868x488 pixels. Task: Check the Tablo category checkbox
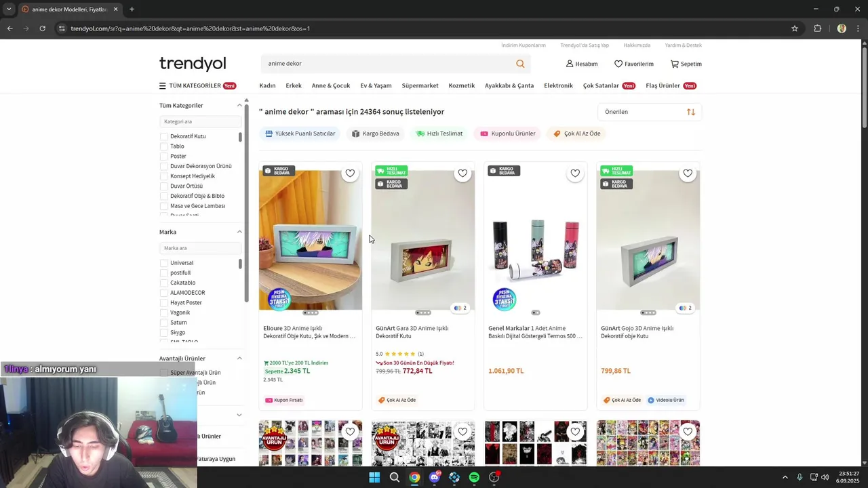tap(163, 146)
